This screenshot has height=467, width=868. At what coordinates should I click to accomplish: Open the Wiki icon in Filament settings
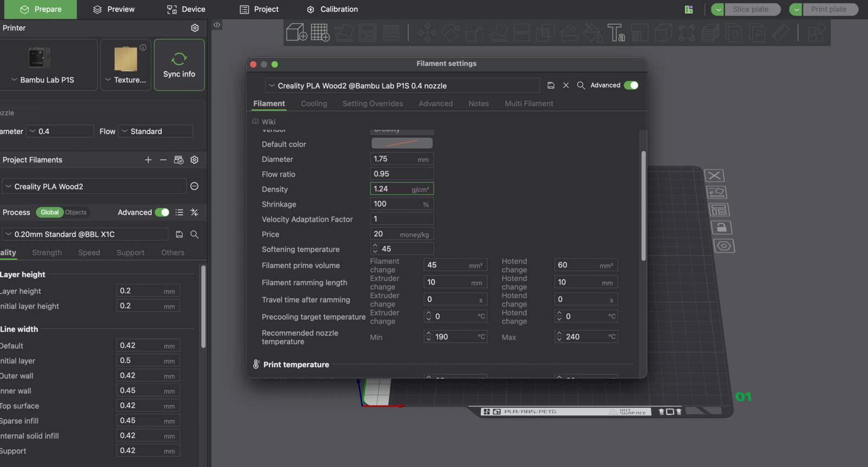(x=255, y=122)
